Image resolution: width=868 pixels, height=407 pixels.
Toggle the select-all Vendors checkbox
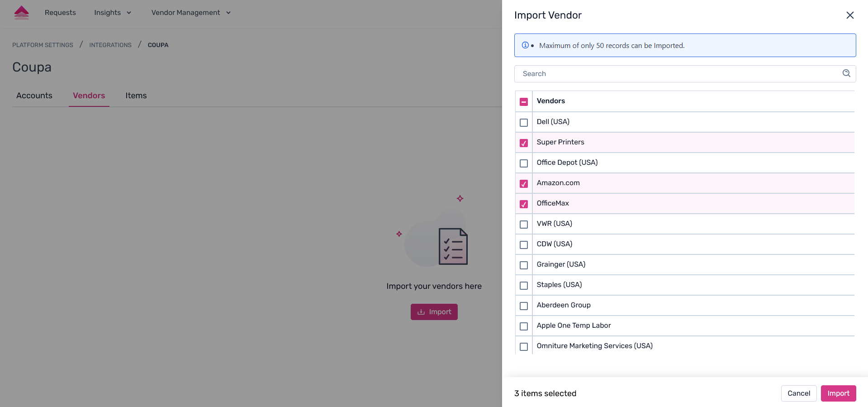coord(524,102)
